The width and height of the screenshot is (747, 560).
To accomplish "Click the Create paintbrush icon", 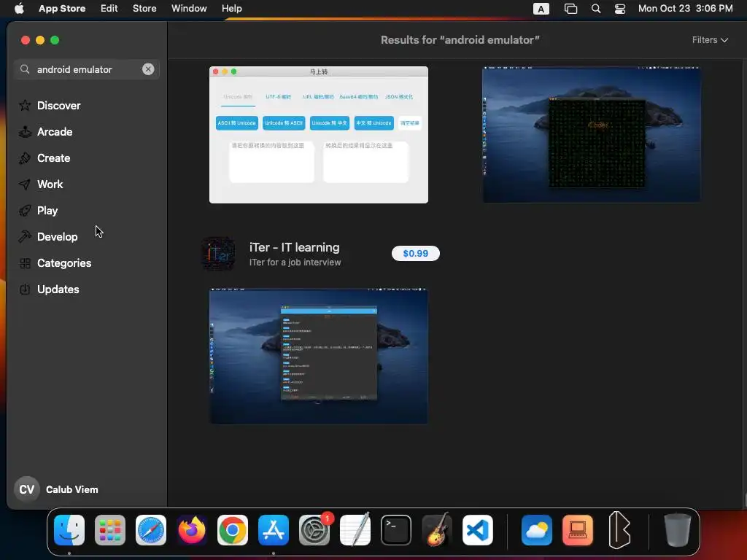I will (x=25, y=158).
